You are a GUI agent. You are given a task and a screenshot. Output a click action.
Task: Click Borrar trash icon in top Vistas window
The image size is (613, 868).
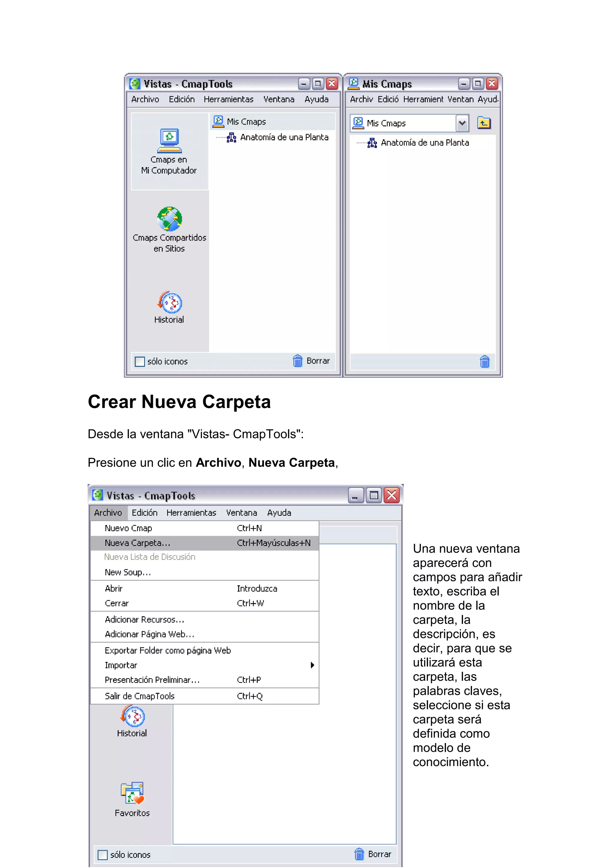(298, 361)
